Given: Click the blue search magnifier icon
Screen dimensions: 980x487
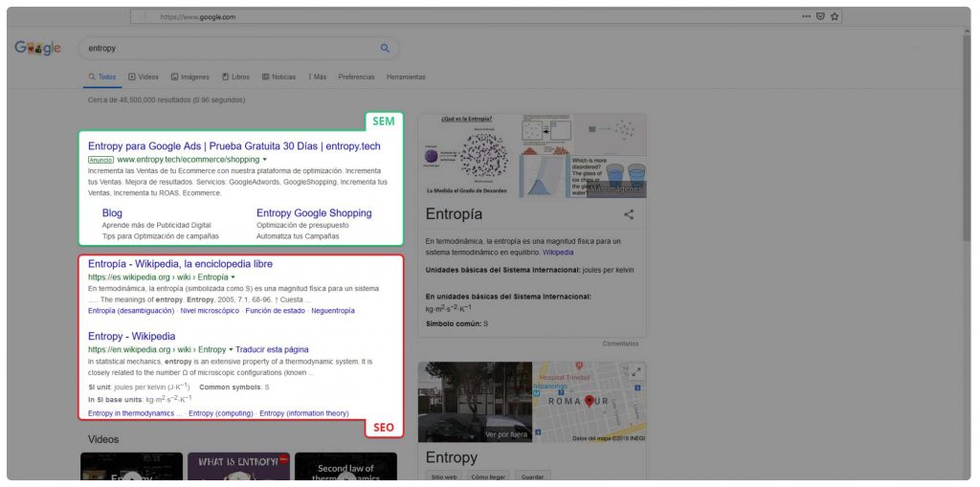Looking at the screenshot, I should (385, 48).
